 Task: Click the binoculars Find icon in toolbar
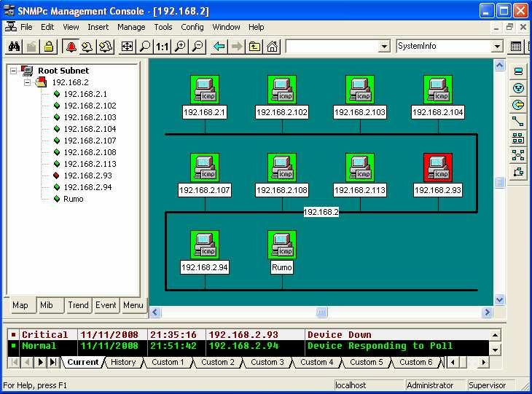(15, 47)
